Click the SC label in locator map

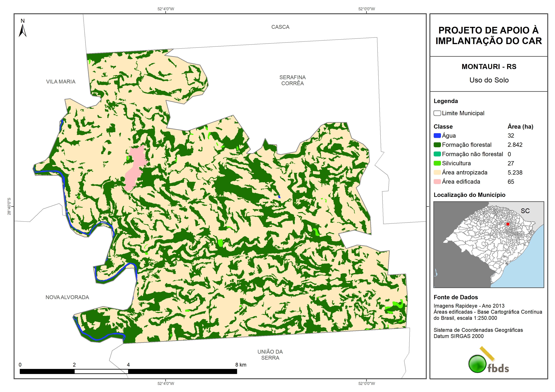pos(525,211)
